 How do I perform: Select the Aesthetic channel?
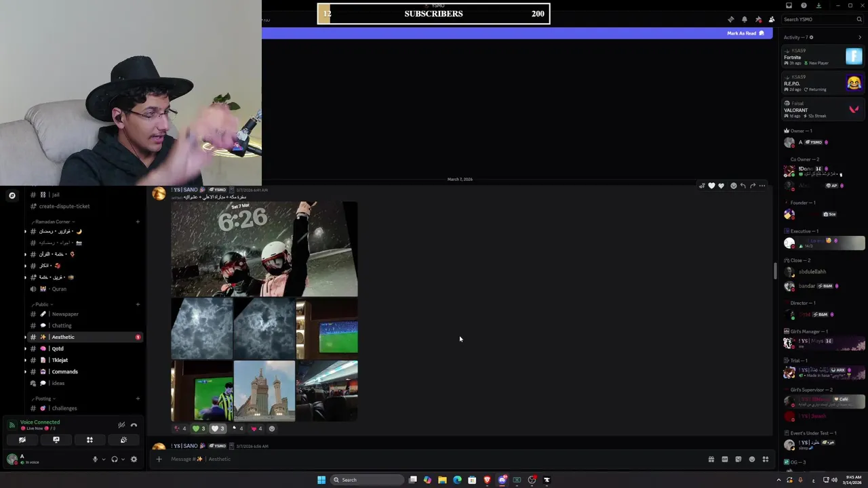coord(84,337)
